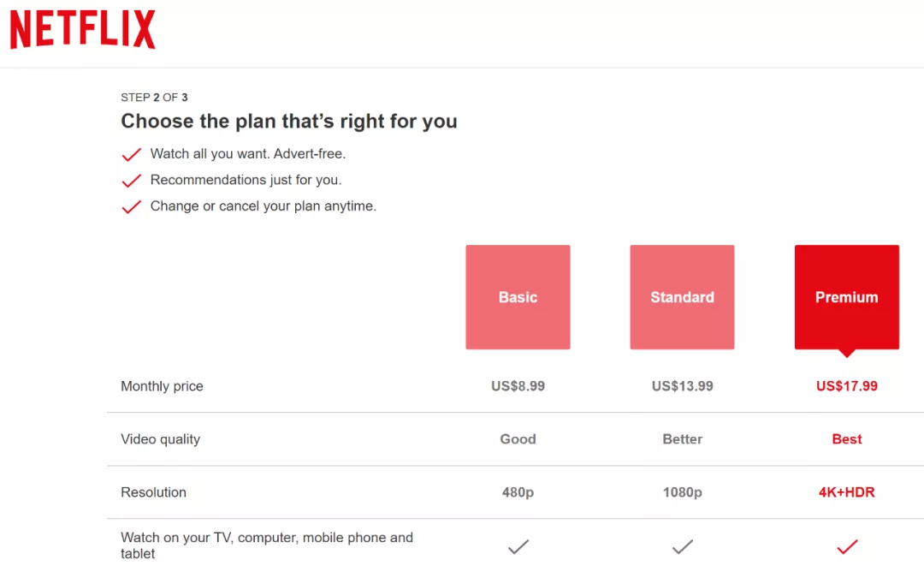Click the 480p resolution value
Screen dimensions: 924x566
pyautogui.click(x=518, y=492)
